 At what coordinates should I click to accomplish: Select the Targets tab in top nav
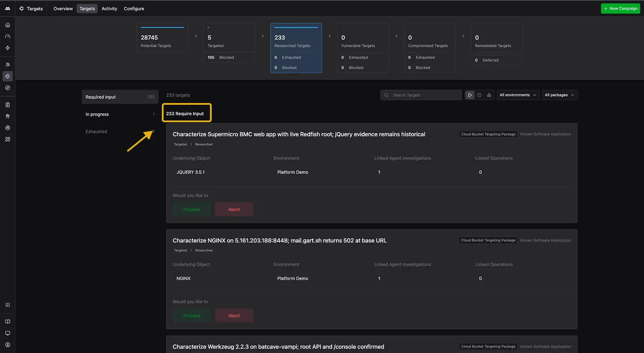(87, 9)
